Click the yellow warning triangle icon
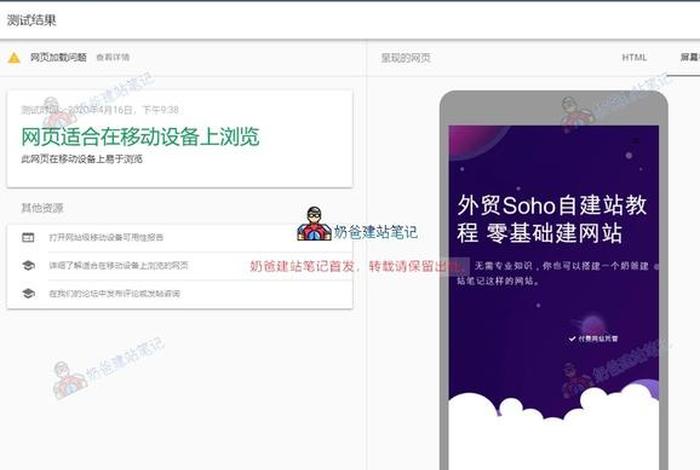 tap(14, 58)
